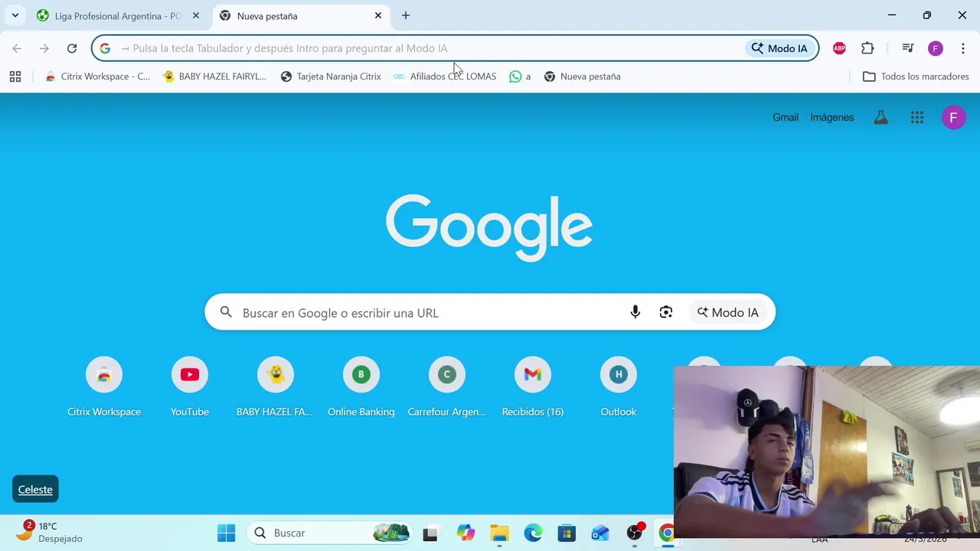Open the Search Labs flask icon

click(x=881, y=117)
